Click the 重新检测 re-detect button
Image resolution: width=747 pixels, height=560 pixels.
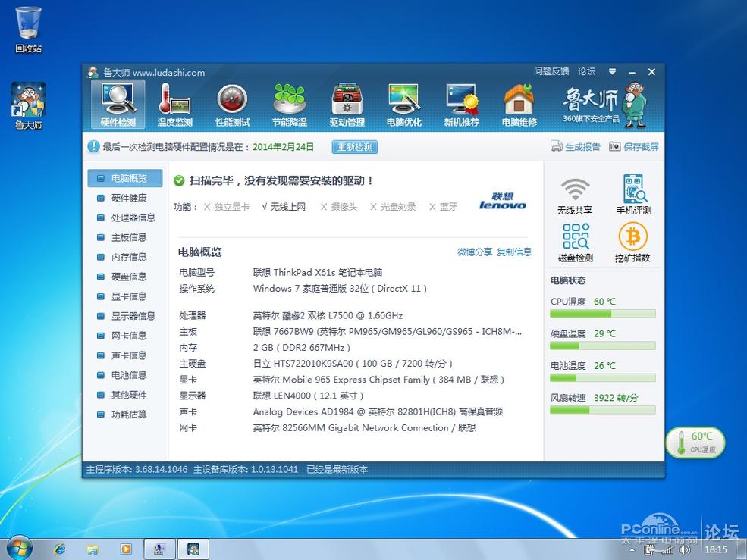355,147
